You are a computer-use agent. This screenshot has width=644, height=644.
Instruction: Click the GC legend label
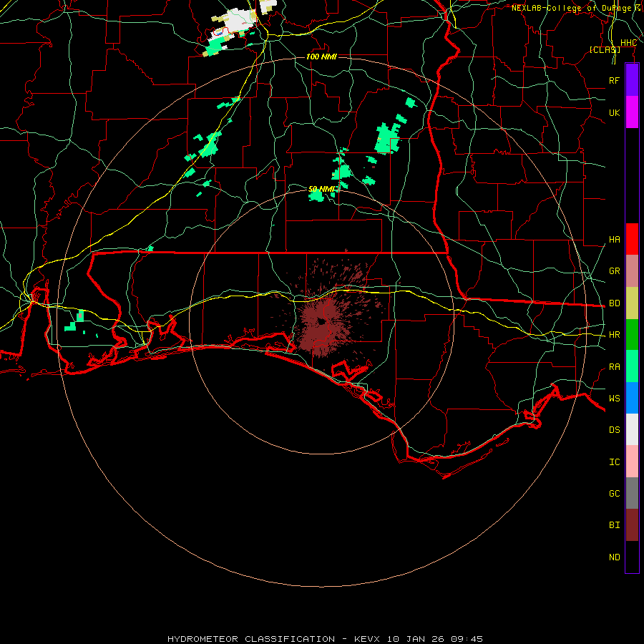point(614,494)
